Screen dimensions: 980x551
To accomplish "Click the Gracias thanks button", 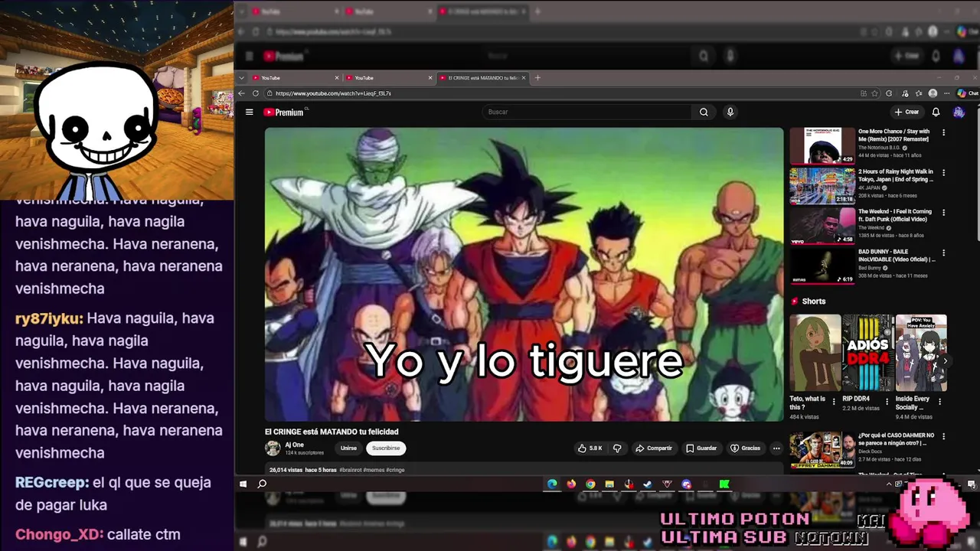I will pyautogui.click(x=745, y=448).
